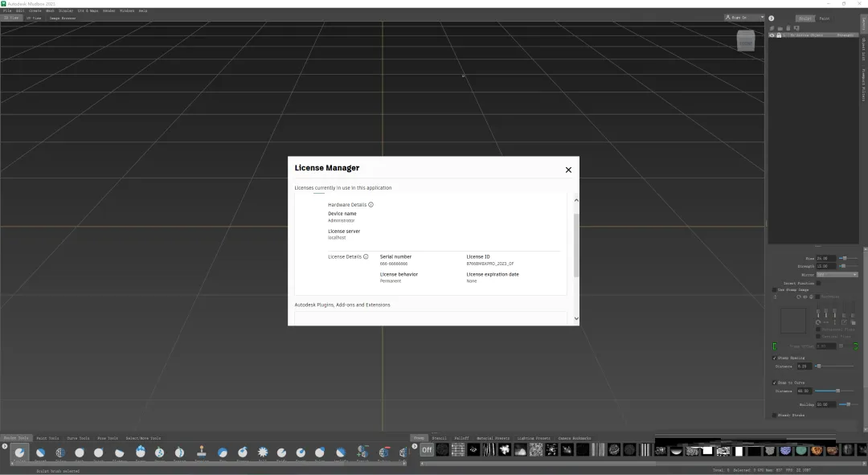Open the Mirror dropdown
868x475 pixels.
click(837, 275)
